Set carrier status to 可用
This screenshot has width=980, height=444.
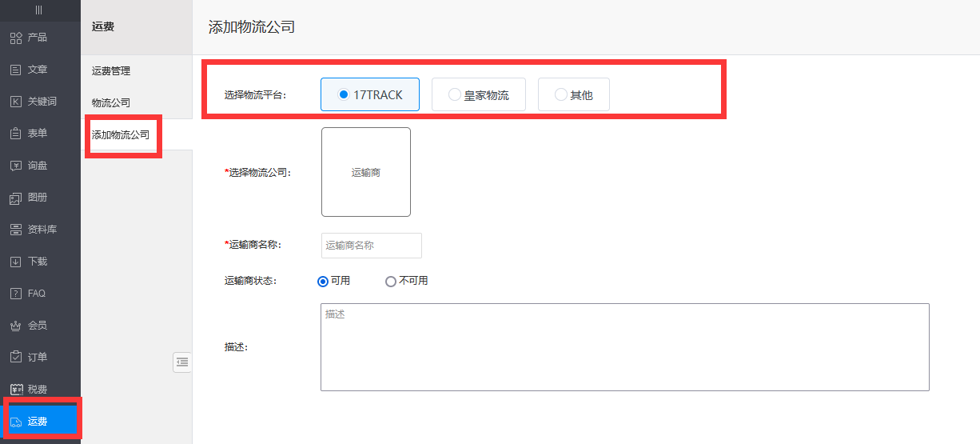(323, 281)
